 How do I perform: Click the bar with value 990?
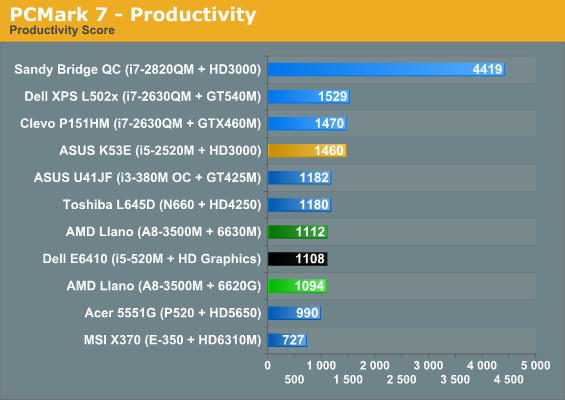(294, 313)
